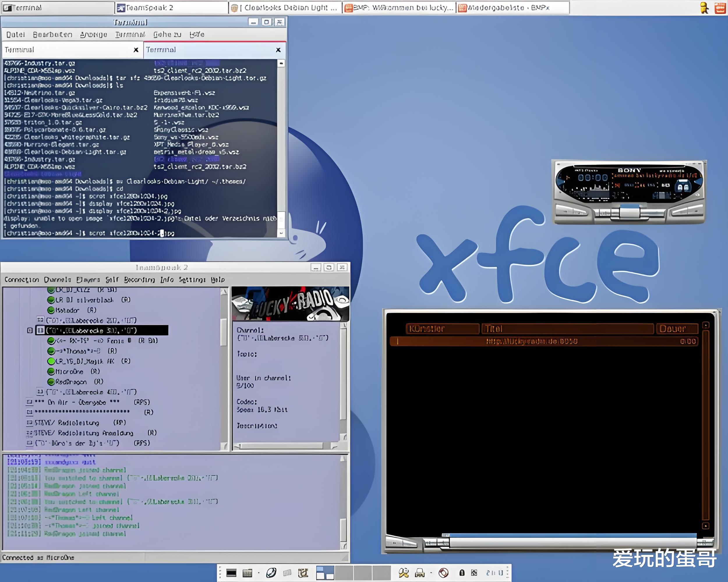728x582 pixels.
Task: Open Clearlooks Debian Light taskbar entry
Action: [285, 8]
